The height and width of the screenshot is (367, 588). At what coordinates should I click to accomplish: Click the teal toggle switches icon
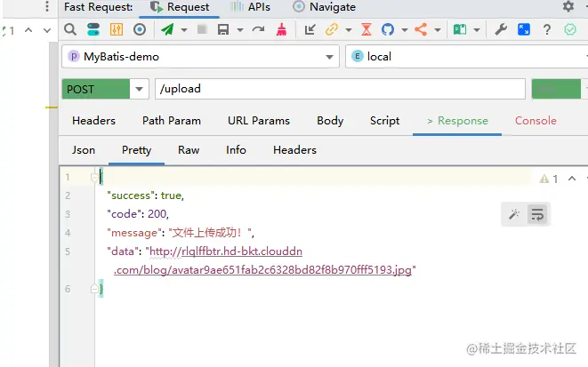tap(93, 29)
